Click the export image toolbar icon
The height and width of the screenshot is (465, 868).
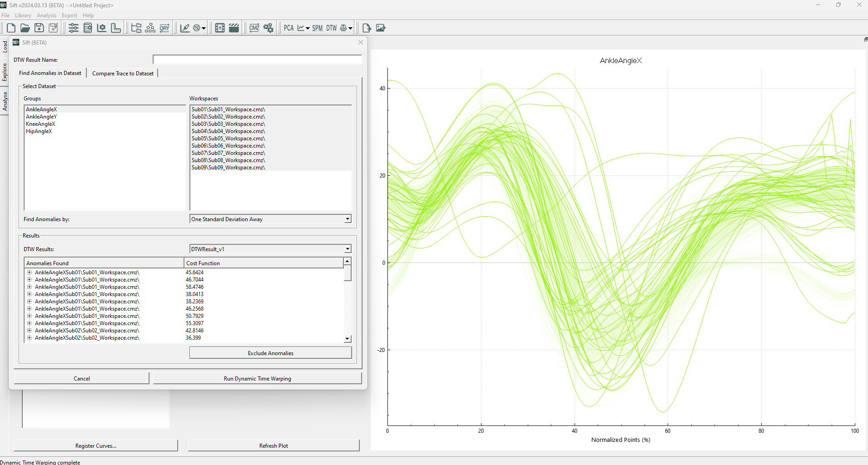coord(381,28)
